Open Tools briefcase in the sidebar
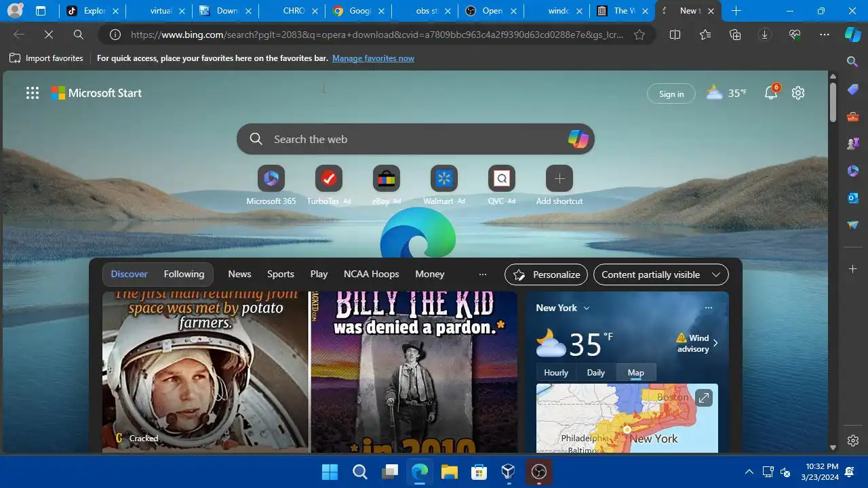Viewport: 868px width, 488px height. coord(853,117)
